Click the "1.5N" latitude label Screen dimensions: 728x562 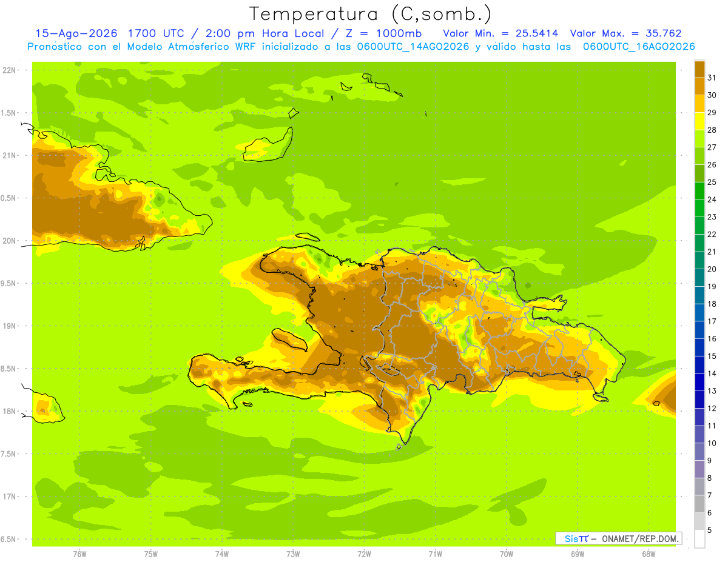[8, 113]
